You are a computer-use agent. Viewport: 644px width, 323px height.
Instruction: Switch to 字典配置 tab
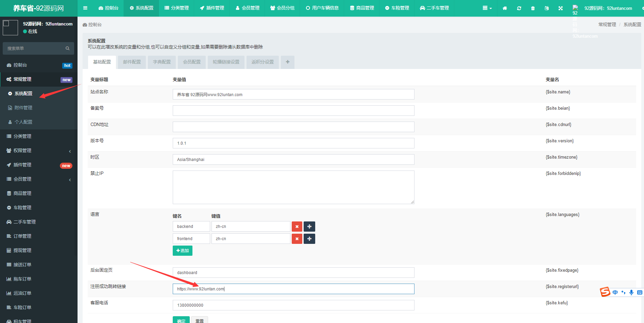[x=162, y=62]
